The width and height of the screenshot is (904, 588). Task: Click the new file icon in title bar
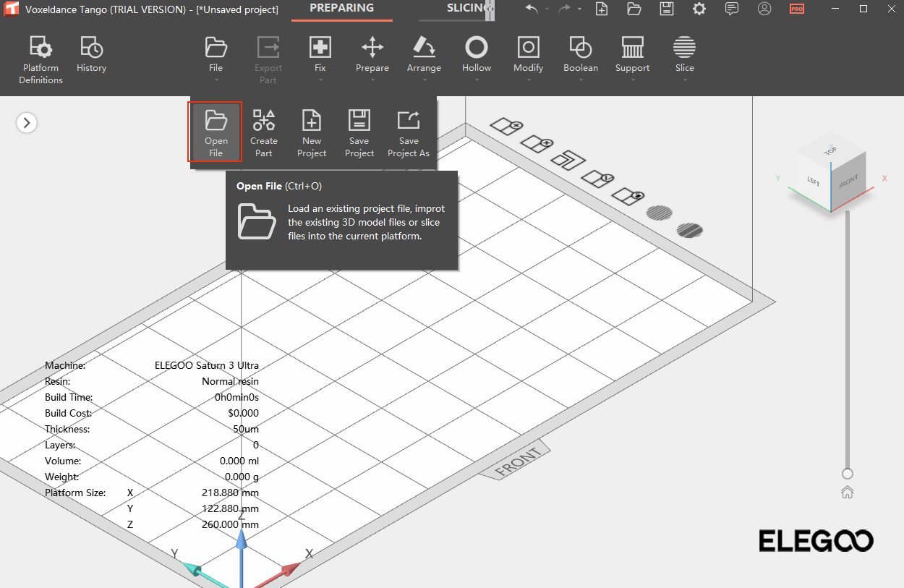coord(602,9)
